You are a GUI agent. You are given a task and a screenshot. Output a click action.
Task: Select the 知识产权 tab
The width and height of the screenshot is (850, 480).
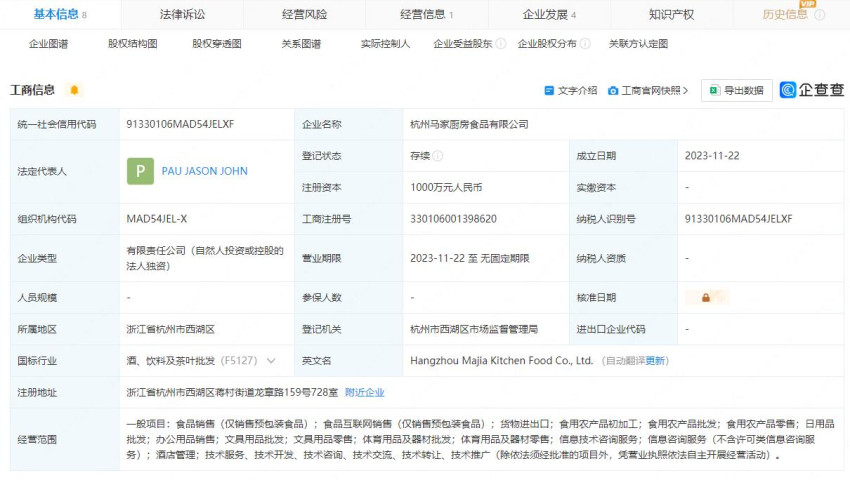(x=671, y=15)
